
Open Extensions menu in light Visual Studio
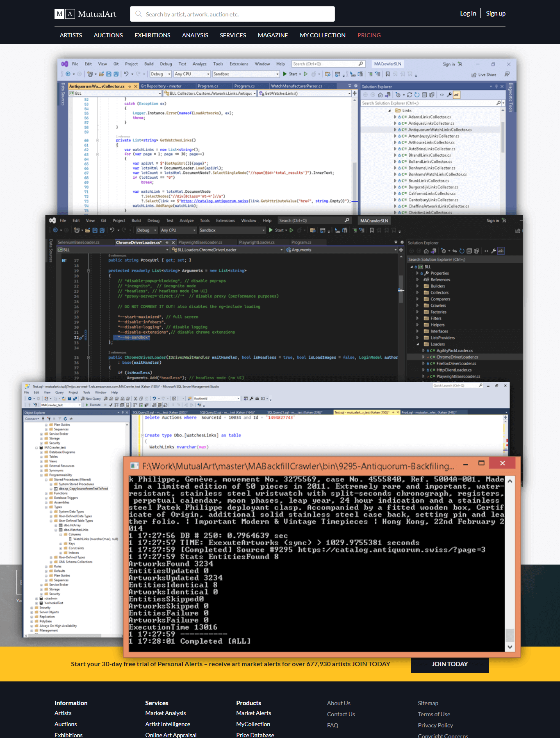[x=239, y=64]
